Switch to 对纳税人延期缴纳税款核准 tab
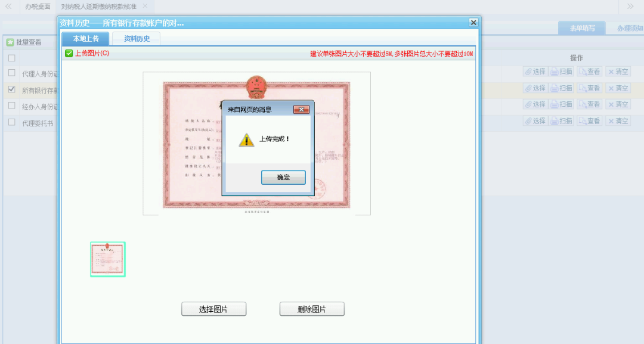The image size is (644, 344). [x=98, y=7]
